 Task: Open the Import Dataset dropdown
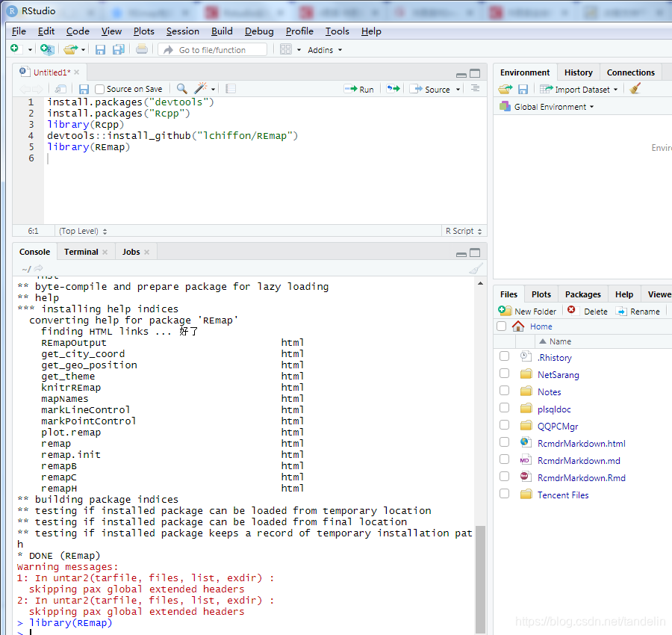tap(579, 89)
